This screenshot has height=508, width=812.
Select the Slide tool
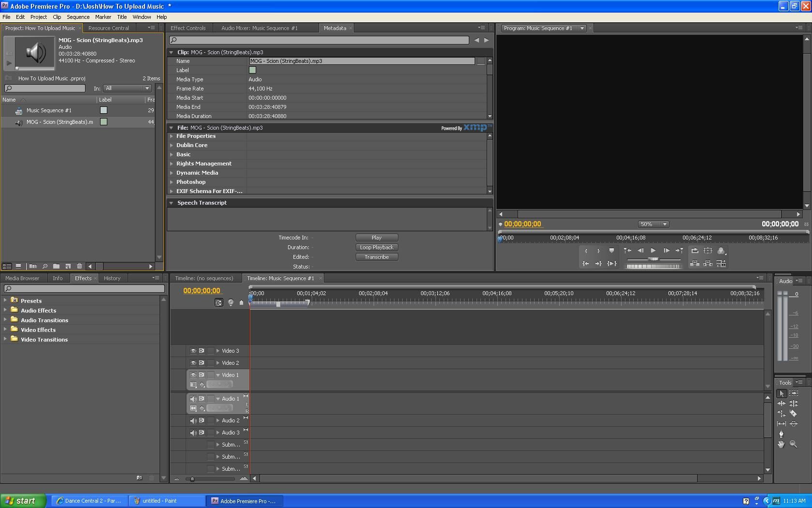point(794,424)
